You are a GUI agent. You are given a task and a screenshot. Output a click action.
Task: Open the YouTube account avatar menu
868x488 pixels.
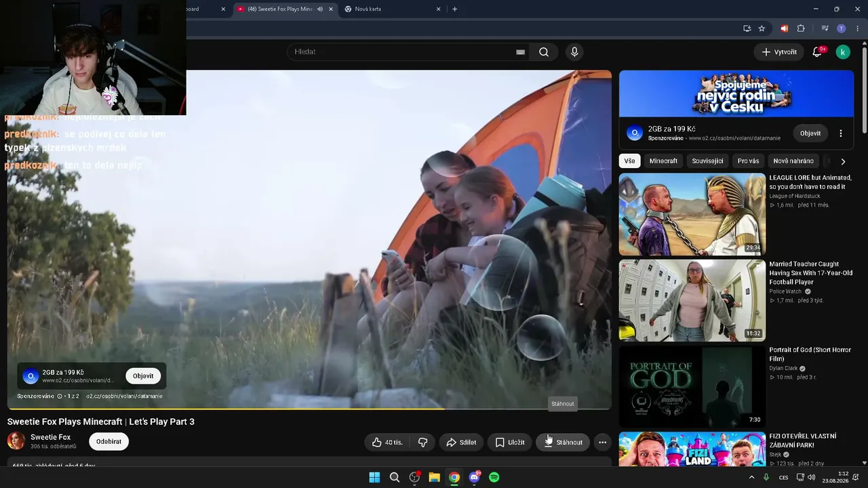click(x=843, y=52)
